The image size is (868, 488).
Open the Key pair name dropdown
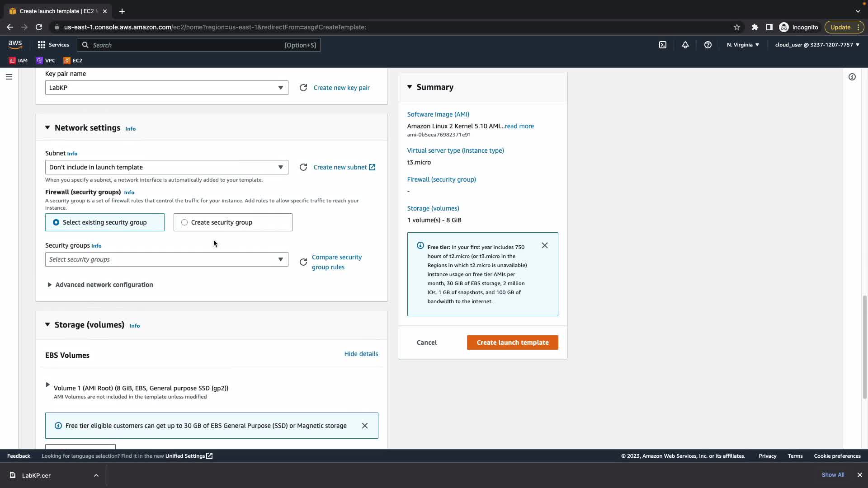(166, 88)
